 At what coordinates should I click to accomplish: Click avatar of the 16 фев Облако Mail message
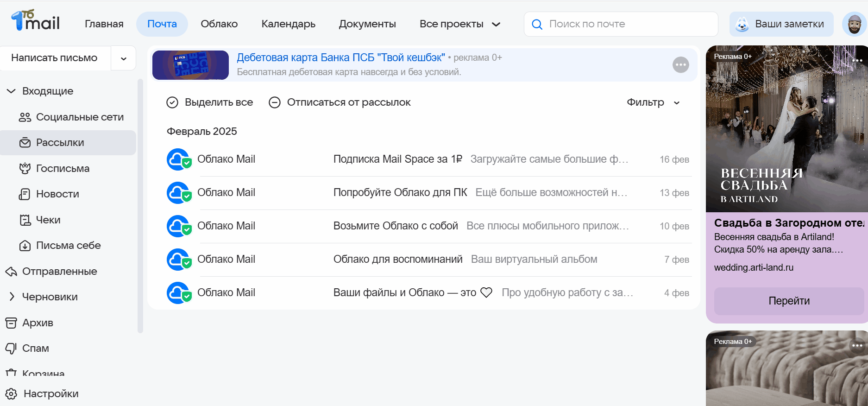click(x=178, y=159)
